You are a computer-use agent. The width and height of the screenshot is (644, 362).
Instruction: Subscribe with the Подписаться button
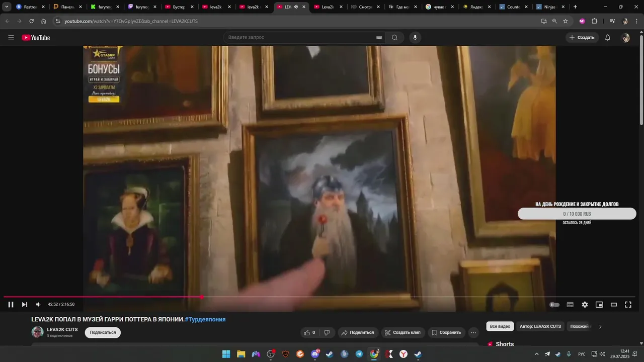coord(103,332)
